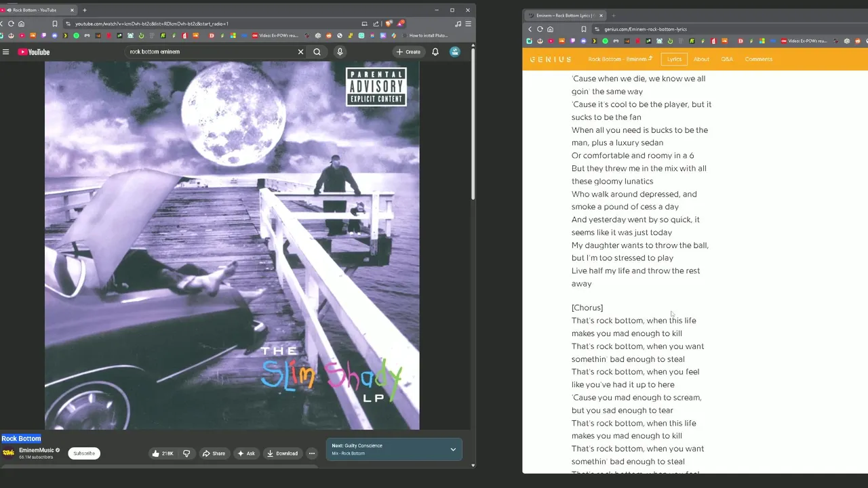Open the YouTube hamburger guide menu
The height and width of the screenshot is (488, 868).
pyautogui.click(x=5, y=52)
